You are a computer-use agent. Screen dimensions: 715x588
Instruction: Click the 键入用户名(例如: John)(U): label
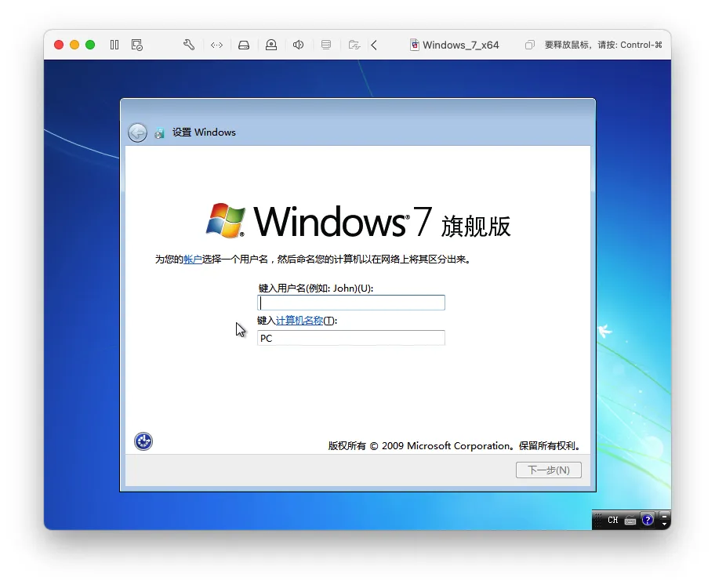tap(315, 289)
